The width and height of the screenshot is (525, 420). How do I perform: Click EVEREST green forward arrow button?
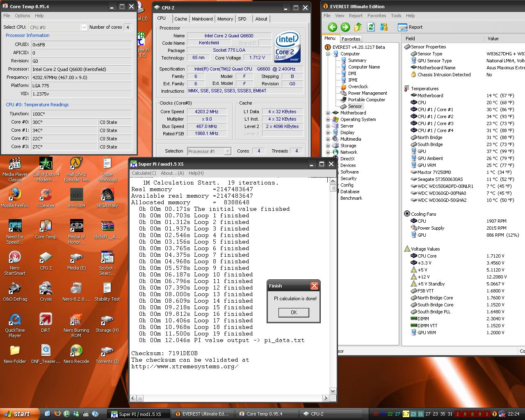tap(345, 27)
